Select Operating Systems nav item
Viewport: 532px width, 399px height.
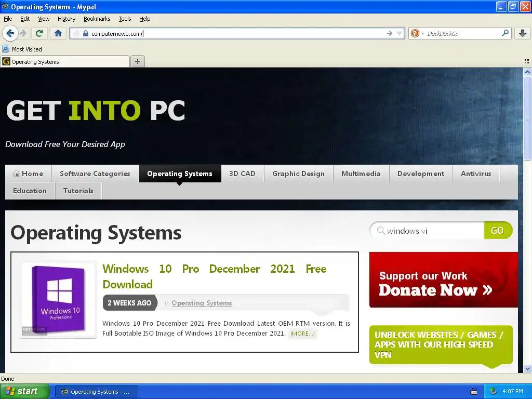click(x=180, y=174)
